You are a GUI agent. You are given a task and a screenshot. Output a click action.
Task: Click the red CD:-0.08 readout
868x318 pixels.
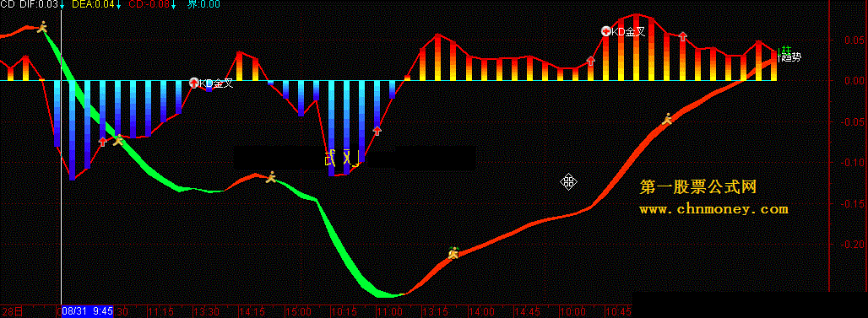149,4
